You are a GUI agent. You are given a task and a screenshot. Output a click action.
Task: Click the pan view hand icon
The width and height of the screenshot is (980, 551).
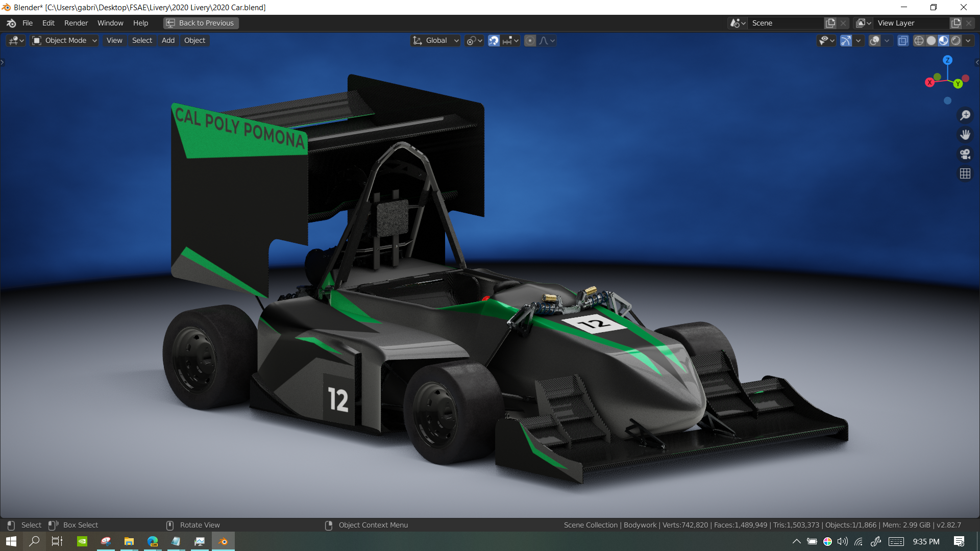965,135
